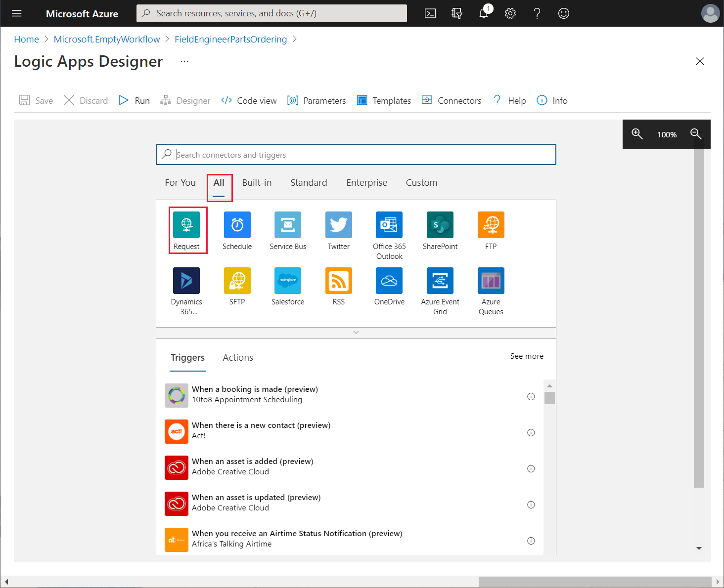Switch to the Built-in tab

257,183
